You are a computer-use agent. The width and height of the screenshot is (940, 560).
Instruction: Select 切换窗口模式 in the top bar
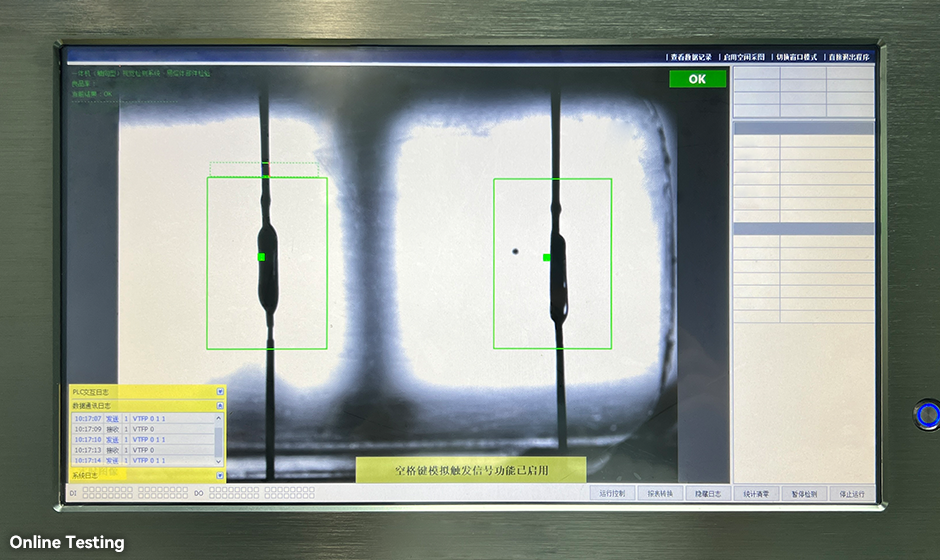click(x=797, y=57)
